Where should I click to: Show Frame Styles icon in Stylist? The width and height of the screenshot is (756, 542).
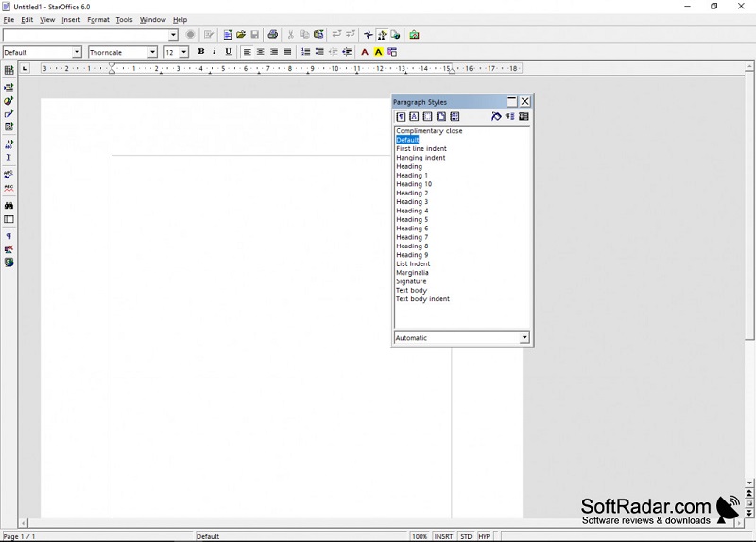click(x=428, y=116)
